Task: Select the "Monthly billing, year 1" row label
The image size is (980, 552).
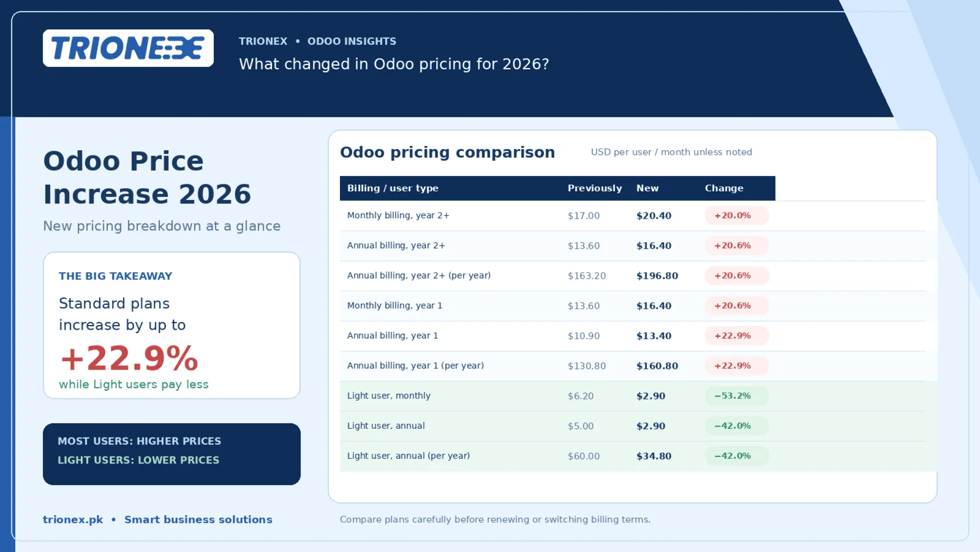Action: (x=394, y=306)
